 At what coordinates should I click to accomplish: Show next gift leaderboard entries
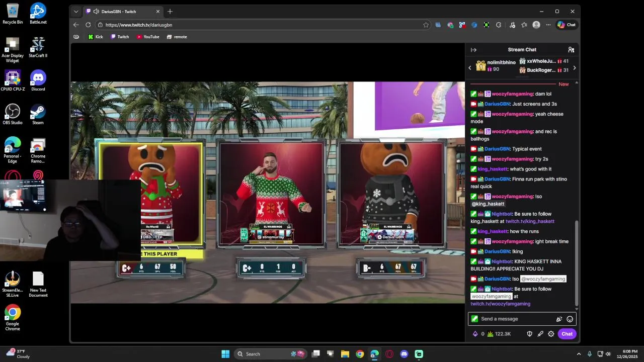point(574,68)
